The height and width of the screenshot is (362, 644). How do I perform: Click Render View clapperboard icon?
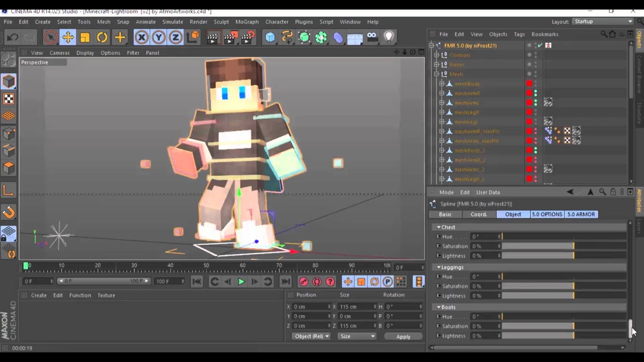[x=213, y=37]
